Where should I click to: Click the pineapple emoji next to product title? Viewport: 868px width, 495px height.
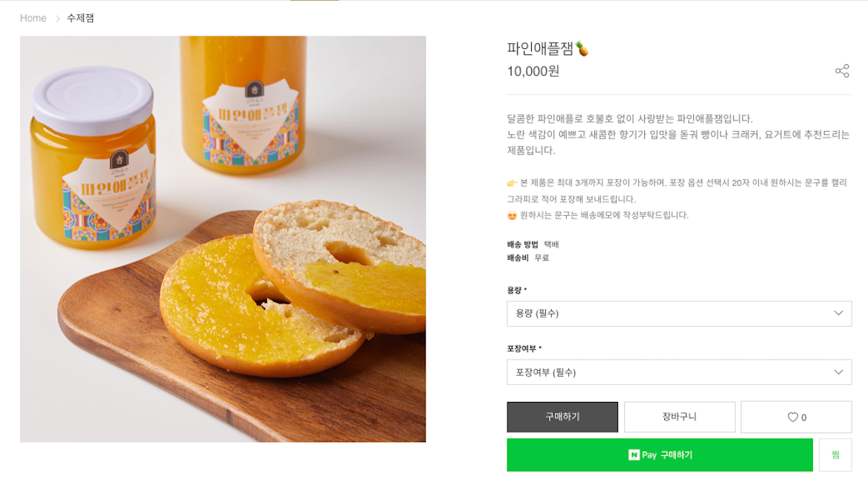[582, 49]
